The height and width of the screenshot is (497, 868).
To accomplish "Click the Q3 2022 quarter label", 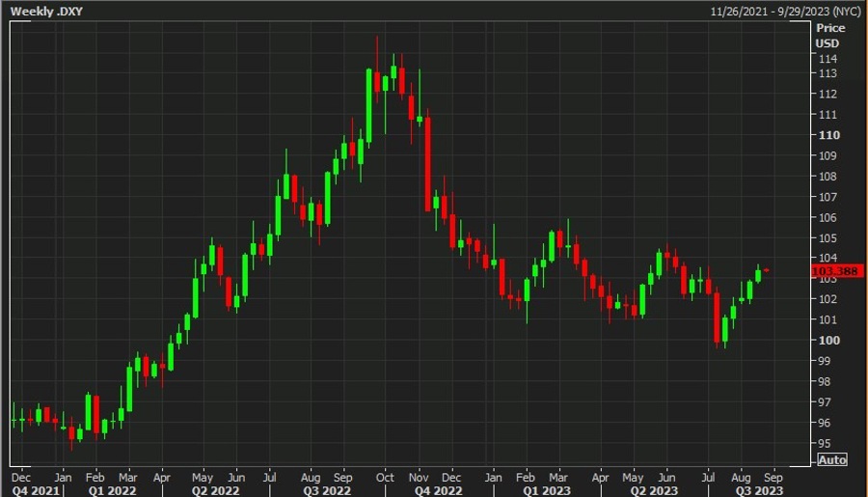I will [327, 491].
